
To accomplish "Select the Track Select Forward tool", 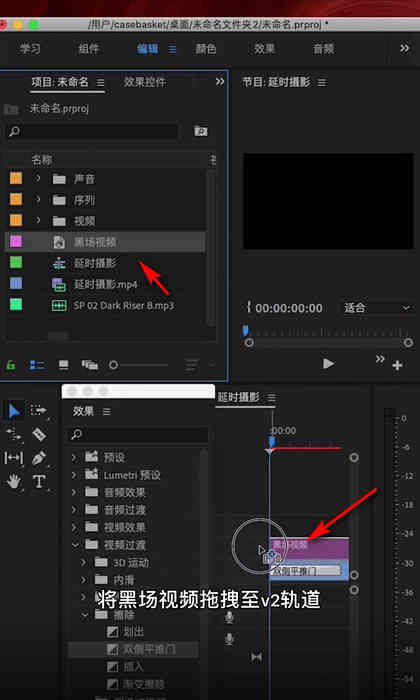I will [39, 410].
